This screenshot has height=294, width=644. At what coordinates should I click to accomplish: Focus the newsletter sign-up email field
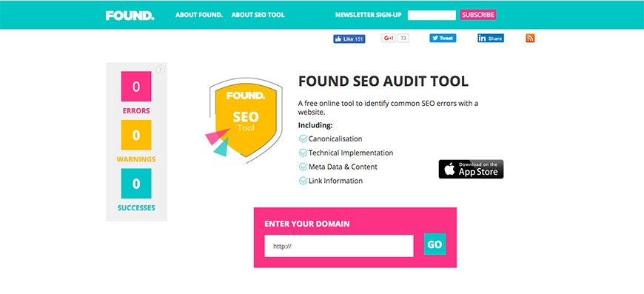[432, 16]
